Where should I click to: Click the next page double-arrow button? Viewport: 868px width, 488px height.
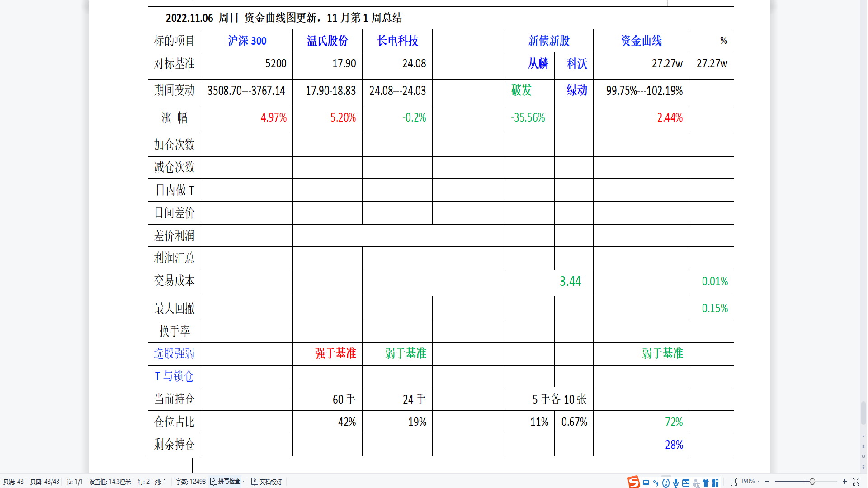pyautogui.click(x=863, y=466)
